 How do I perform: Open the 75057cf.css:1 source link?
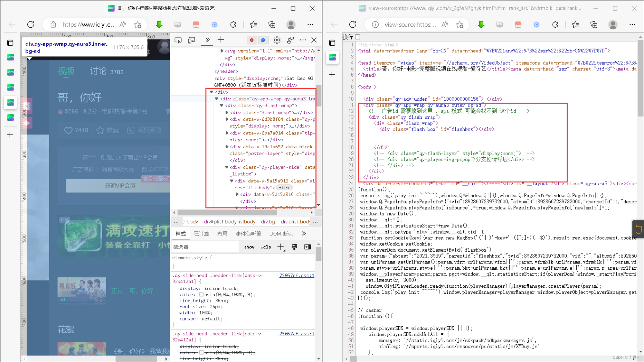pos(297,275)
